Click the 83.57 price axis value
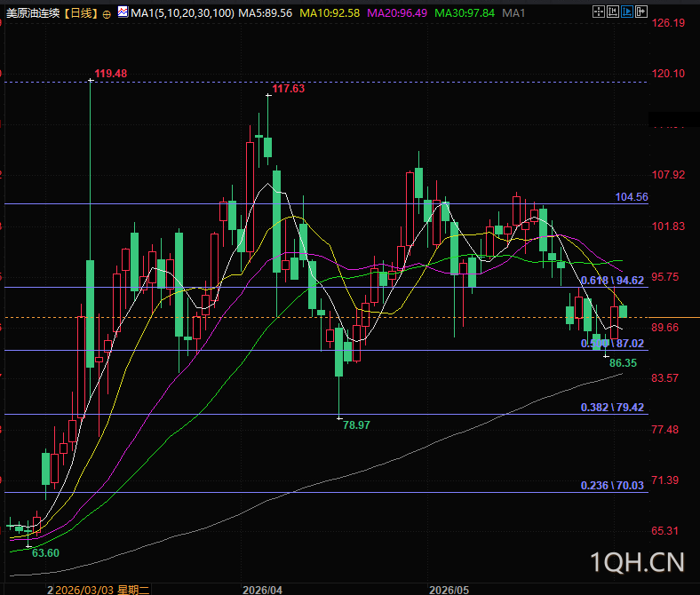 pyautogui.click(x=664, y=378)
